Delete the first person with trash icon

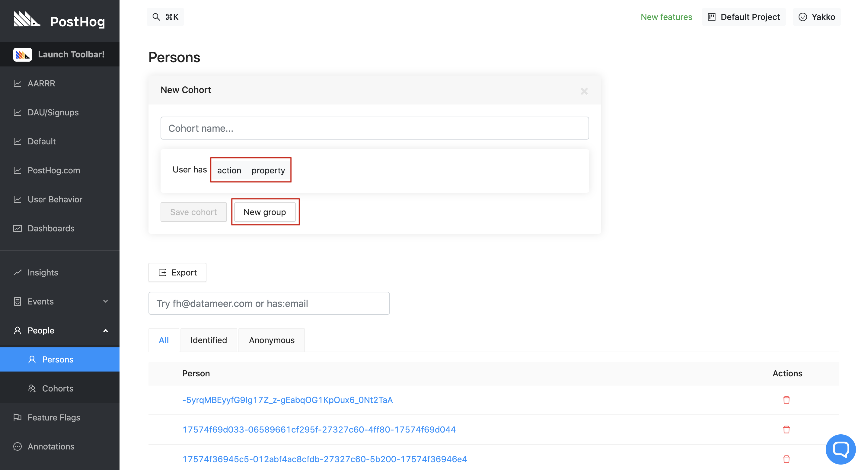pos(786,400)
